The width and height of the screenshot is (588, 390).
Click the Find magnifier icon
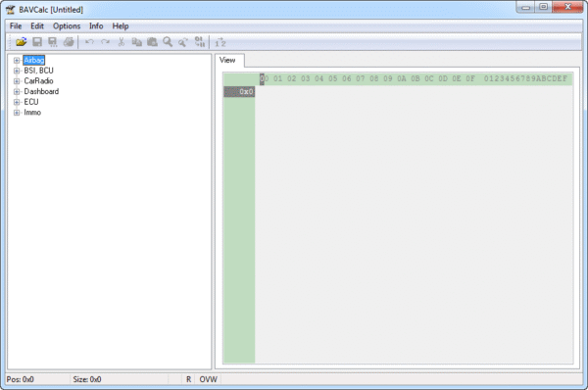click(168, 41)
